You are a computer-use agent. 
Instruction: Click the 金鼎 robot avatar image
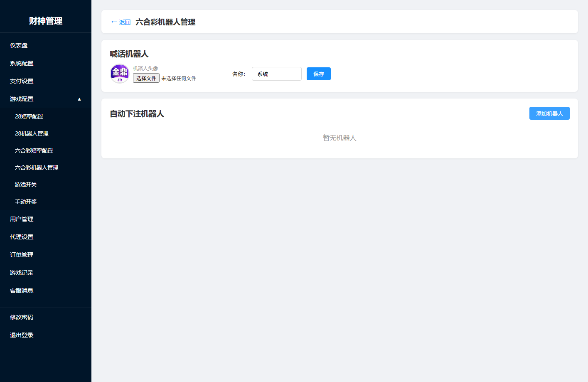(x=120, y=74)
